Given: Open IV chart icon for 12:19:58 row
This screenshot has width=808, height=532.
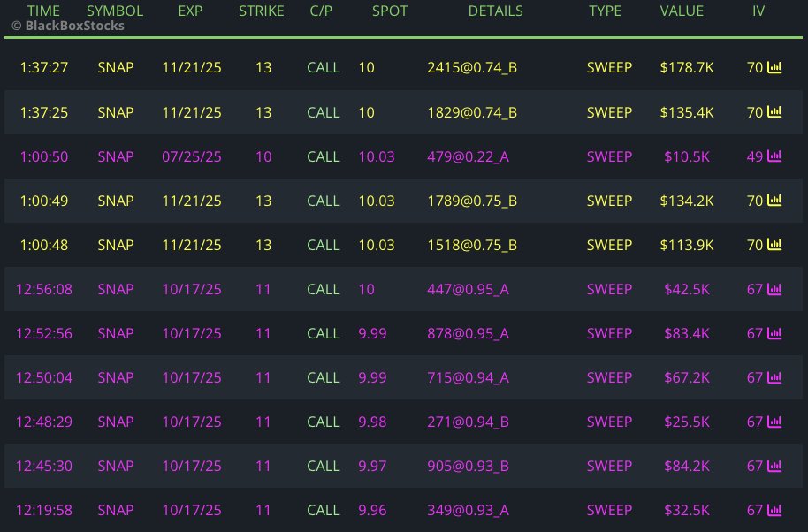Looking at the screenshot, I should point(774,511).
